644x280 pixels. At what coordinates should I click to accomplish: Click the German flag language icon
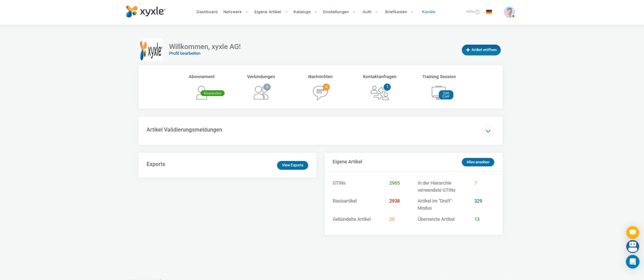(x=489, y=12)
